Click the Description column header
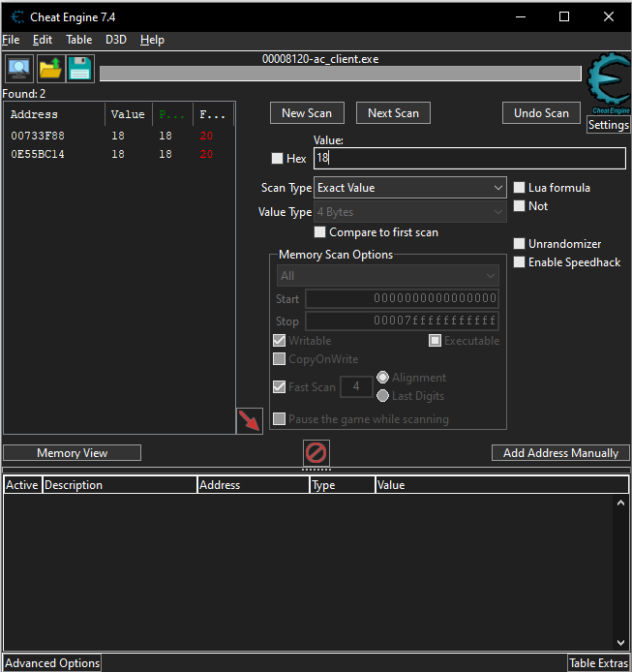The height and width of the screenshot is (672, 632). (120, 485)
